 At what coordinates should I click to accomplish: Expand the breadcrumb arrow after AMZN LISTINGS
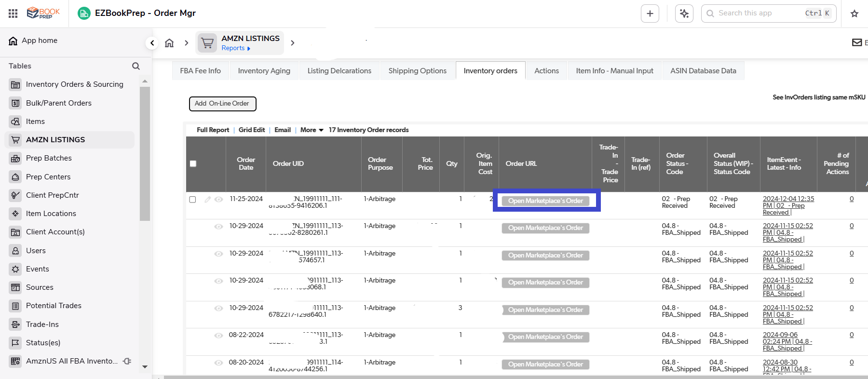coord(292,43)
